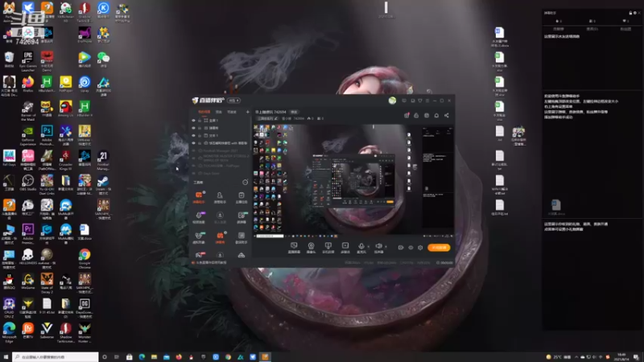Toggle visibility of 文本 1 source
Image resolution: width=644 pixels, height=362 pixels.
(194, 135)
